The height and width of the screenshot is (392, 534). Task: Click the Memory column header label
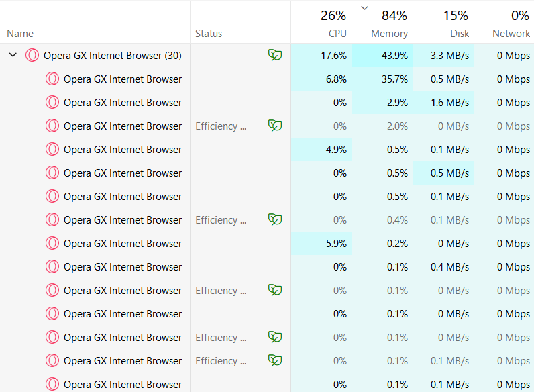point(389,34)
